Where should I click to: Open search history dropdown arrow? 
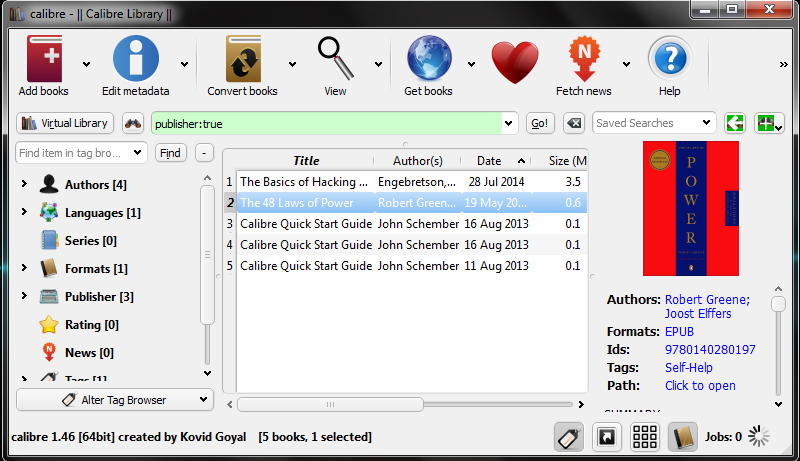tap(509, 123)
